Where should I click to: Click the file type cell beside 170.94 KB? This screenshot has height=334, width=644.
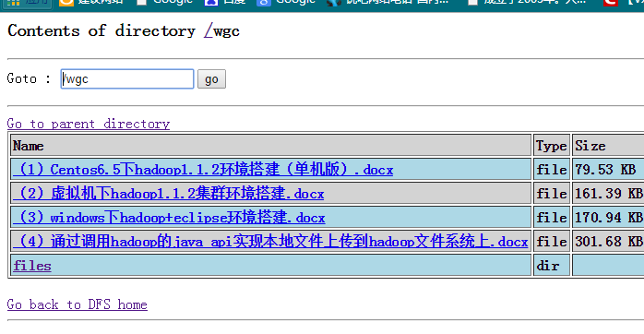point(551,217)
